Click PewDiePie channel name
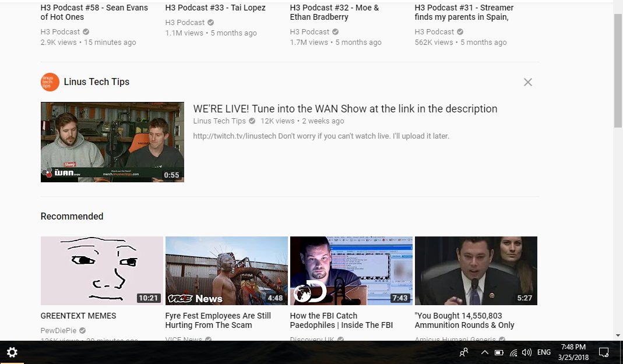This screenshot has height=364, width=623. pos(58,331)
